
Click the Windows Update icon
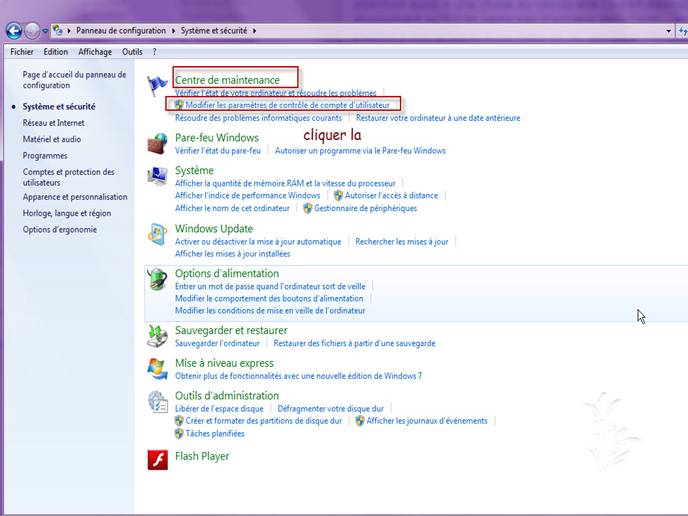coord(158,234)
